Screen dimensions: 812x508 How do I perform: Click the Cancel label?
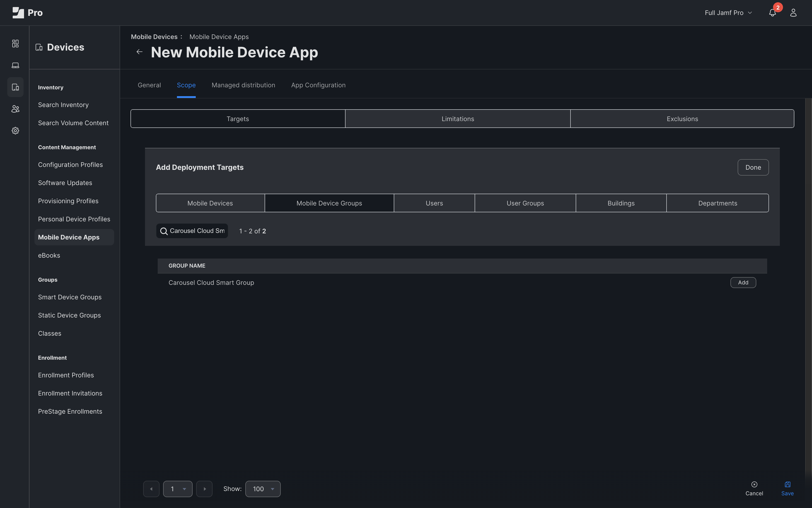click(x=754, y=493)
